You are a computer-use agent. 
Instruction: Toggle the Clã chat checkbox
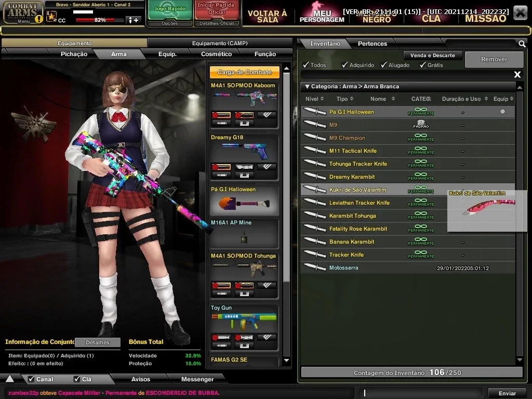pyautogui.click(x=77, y=379)
